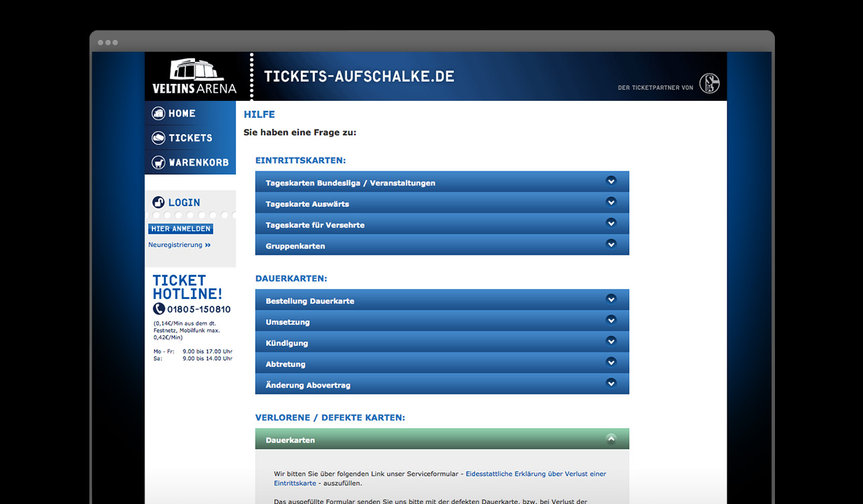Expand the Tageskarte Auswärts chevron
Screen dimensions: 863x504
tap(611, 202)
